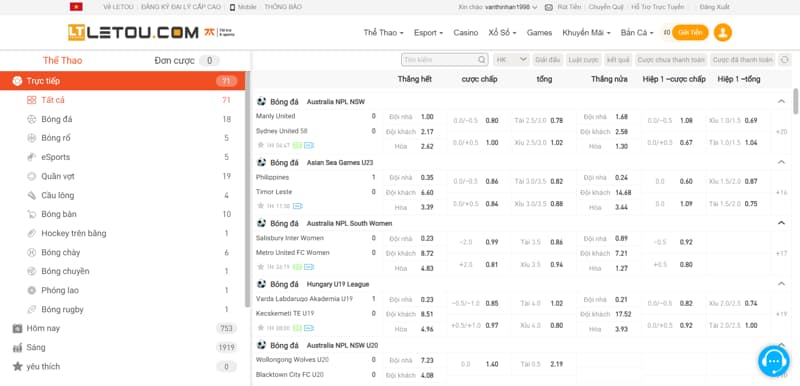Click the orange Gửi Tiền deposit button

click(x=690, y=33)
